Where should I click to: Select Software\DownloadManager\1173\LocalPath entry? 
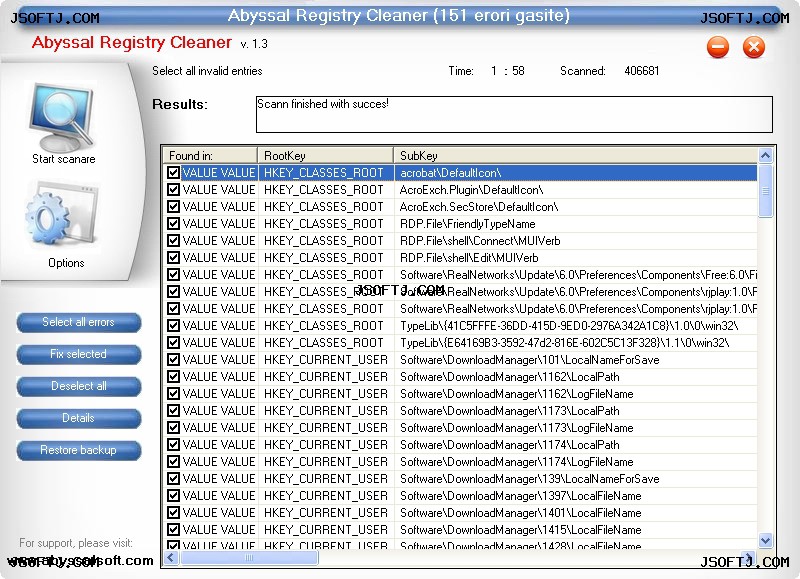(460, 411)
